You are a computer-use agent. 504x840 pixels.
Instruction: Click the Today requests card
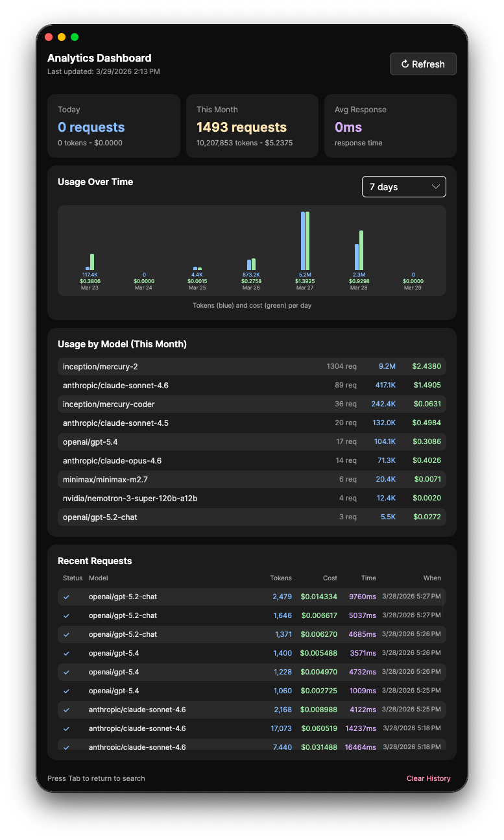tap(114, 126)
